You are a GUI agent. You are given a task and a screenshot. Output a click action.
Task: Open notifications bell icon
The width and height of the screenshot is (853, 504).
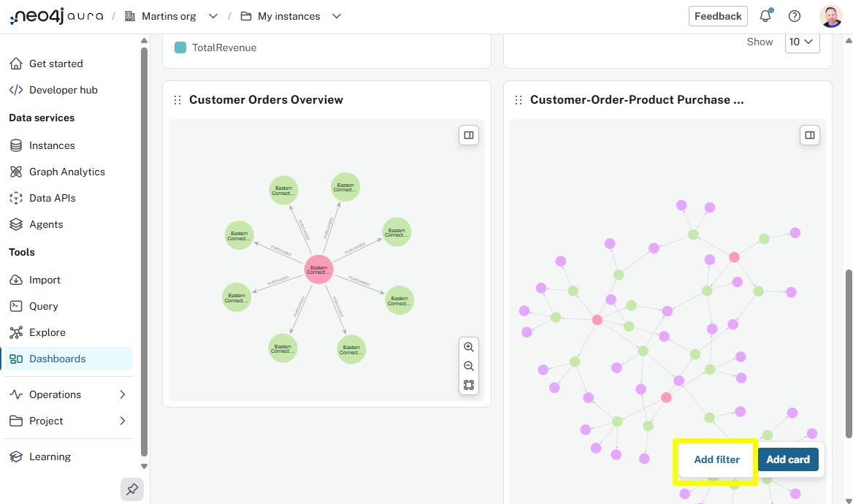tap(765, 16)
